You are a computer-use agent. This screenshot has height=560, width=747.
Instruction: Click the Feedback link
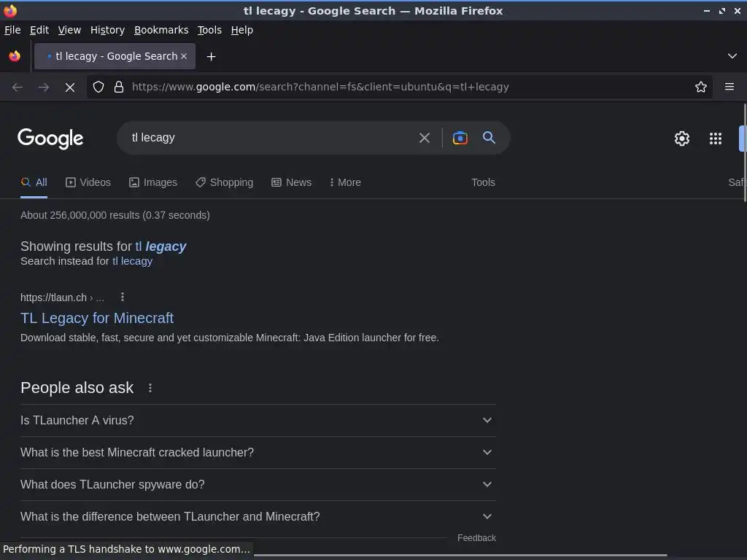coord(476,537)
